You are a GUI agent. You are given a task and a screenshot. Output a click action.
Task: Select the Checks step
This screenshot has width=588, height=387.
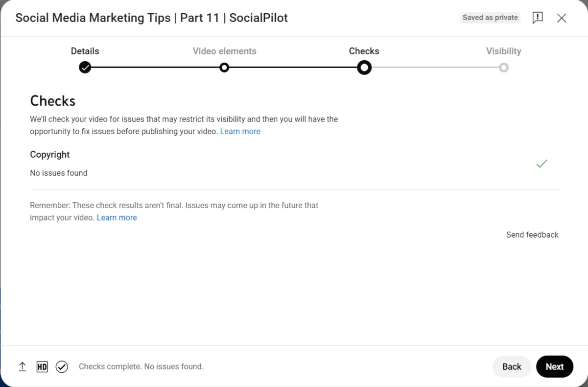tap(364, 51)
